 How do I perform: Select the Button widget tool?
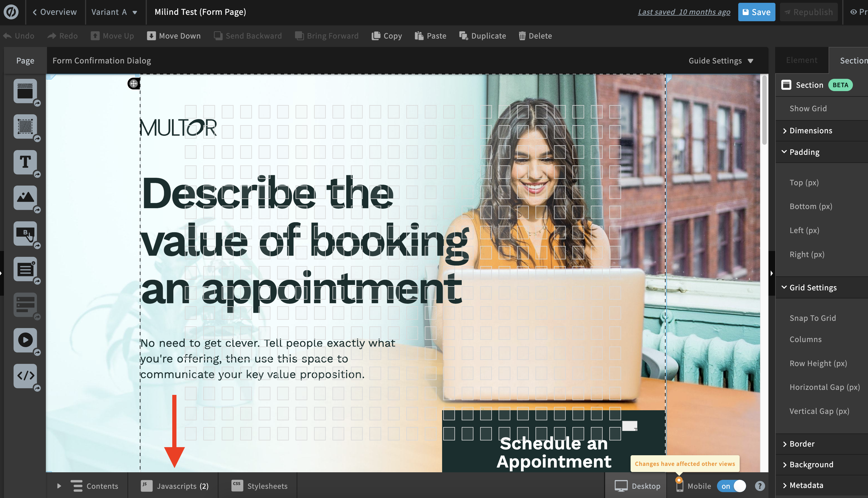[x=25, y=233]
